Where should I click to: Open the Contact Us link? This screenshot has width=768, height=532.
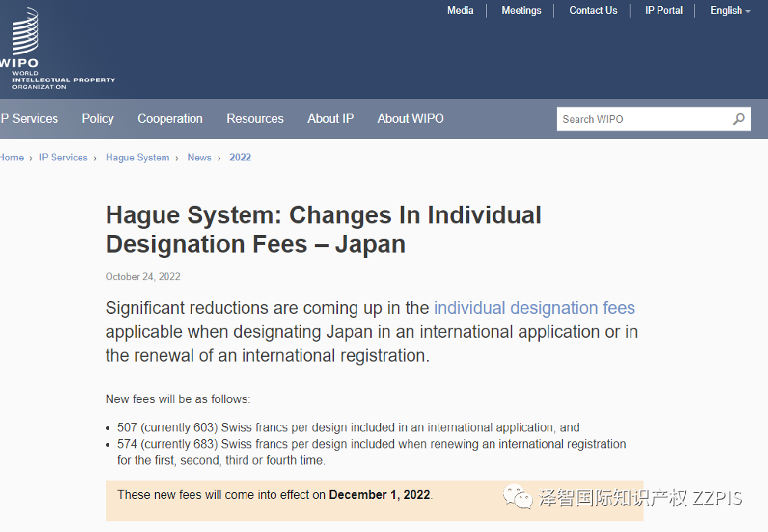tap(593, 11)
